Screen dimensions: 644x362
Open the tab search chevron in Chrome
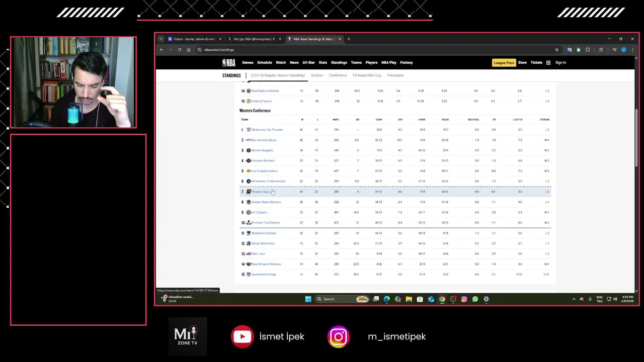click(x=161, y=39)
